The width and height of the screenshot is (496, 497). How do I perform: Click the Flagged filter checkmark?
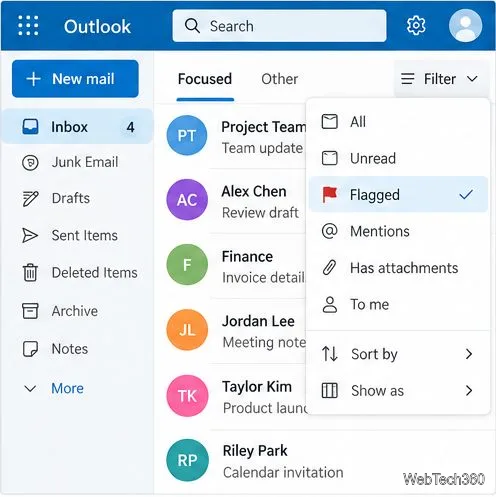pyautogui.click(x=466, y=194)
